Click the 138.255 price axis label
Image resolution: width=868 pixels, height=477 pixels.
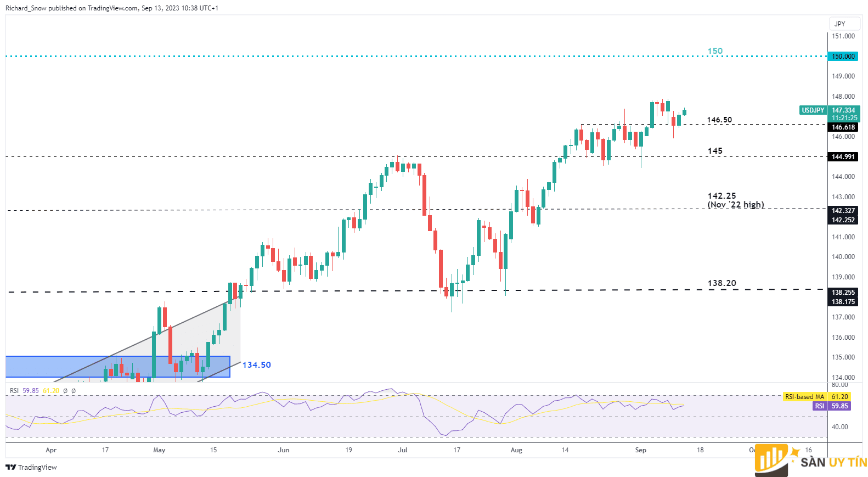click(x=843, y=293)
